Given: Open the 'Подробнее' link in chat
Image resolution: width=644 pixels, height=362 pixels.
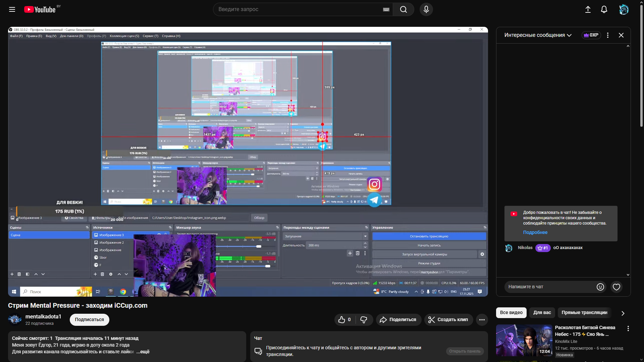Looking at the screenshot, I should point(535,232).
